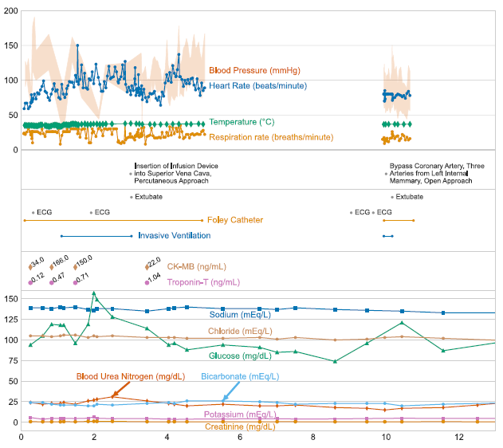
Task: Click the Troponin-T 0.71 dot marker
Action: click(x=76, y=282)
